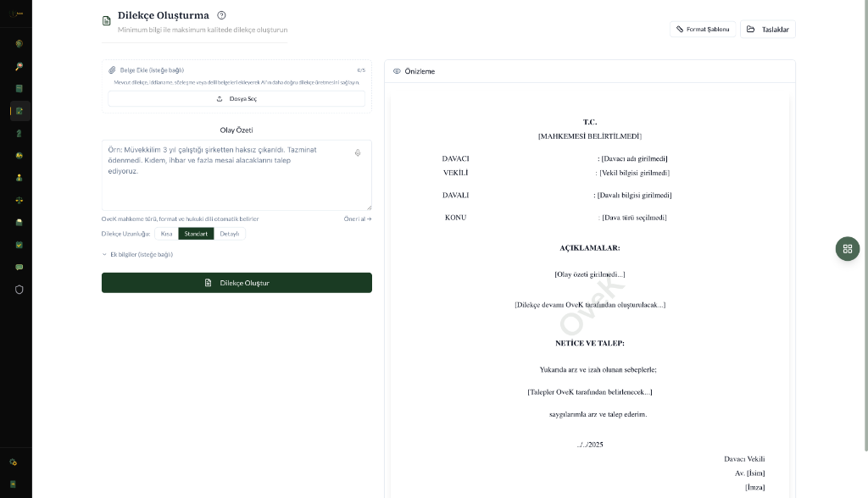The width and height of the screenshot is (868, 498).
Task: Click the microphone icon in Olay Özeti field
Action: coord(358,152)
